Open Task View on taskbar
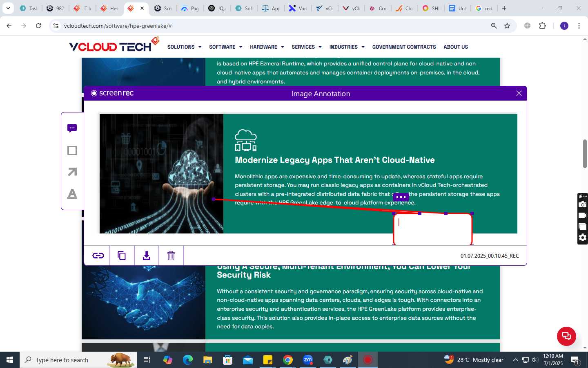The height and width of the screenshot is (368, 588). click(x=147, y=360)
